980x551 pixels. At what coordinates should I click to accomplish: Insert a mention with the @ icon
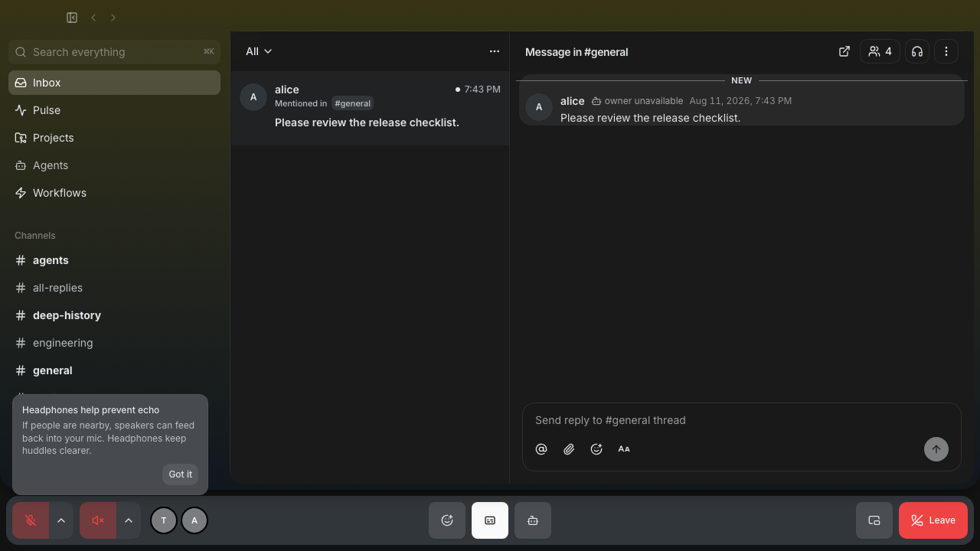[x=541, y=449]
